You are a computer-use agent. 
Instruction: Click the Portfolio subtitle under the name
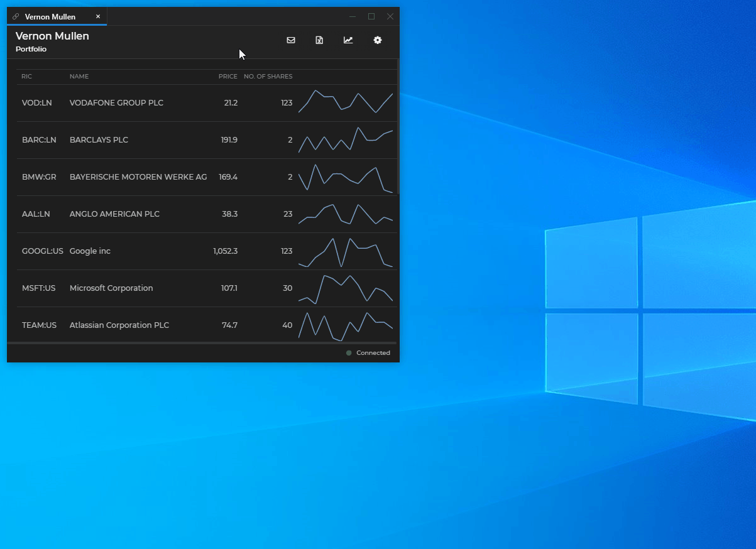(31, 49)
